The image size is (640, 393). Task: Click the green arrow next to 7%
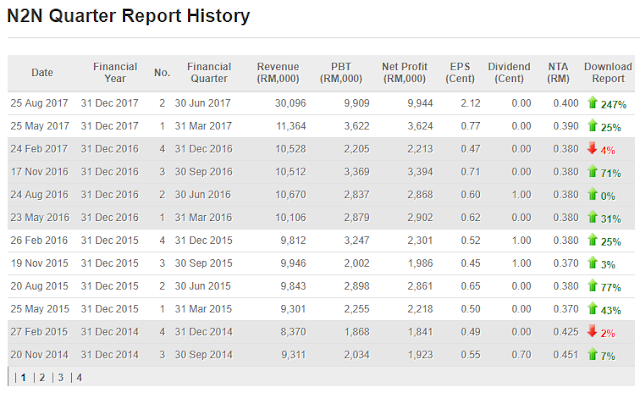(x=592, y=354)
